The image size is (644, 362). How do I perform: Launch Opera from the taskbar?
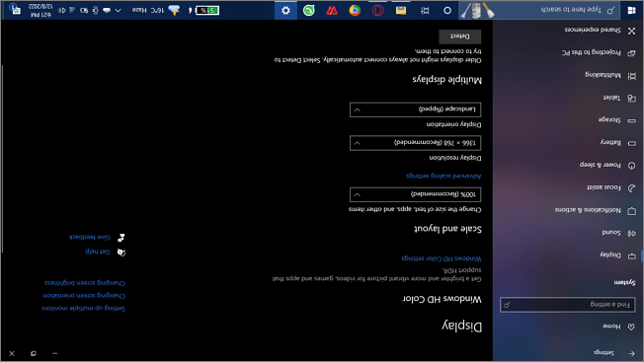pyautogui.click(x=378, y=10)
